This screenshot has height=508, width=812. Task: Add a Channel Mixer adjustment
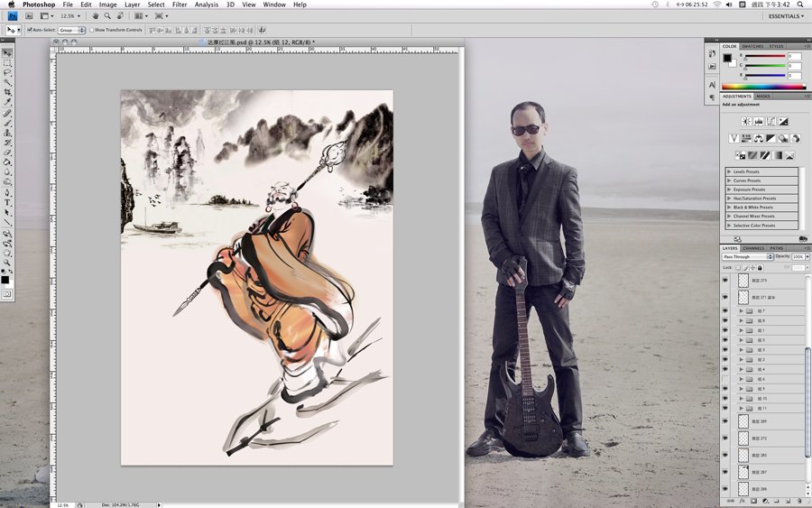pos(796,138)
